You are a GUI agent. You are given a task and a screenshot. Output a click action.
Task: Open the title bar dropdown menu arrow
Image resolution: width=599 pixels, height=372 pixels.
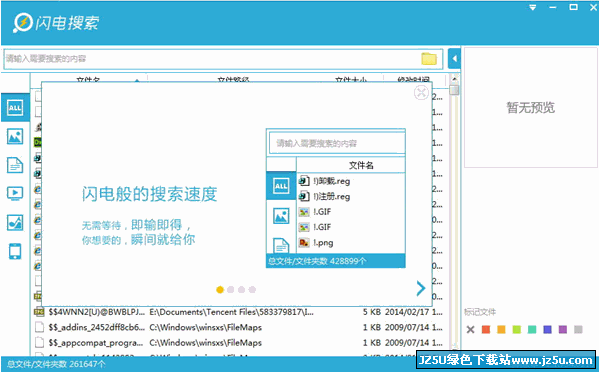click(x=533, y=7)
